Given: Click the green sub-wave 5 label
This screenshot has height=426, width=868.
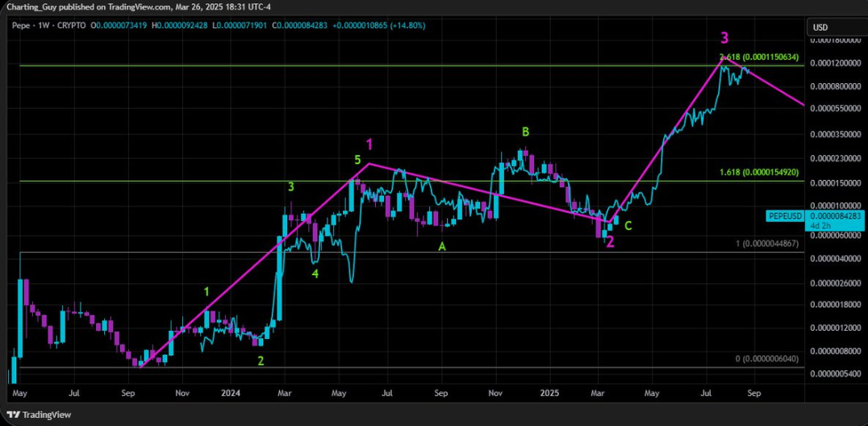Looking at the screenshot, I should [x=357, y=161].
